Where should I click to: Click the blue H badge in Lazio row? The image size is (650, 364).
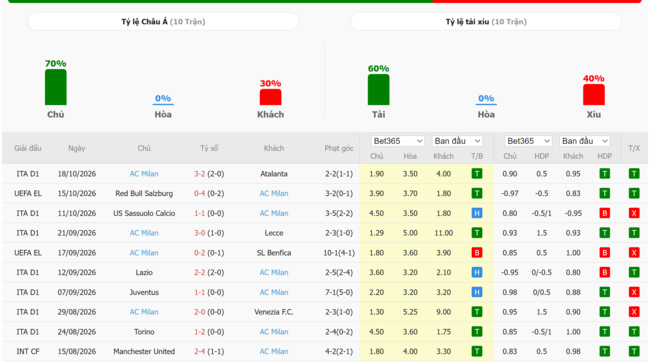[x=477, y=272]
